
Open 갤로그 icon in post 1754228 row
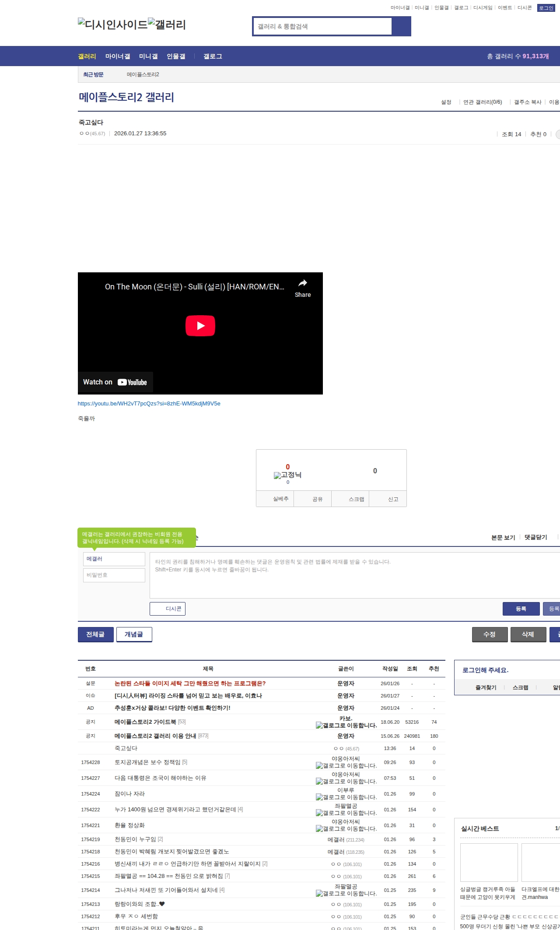coord(346,766)
